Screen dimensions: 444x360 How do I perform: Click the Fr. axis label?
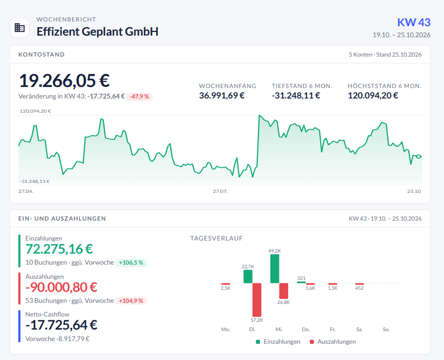pyautogui.click(x=333, y=329)
